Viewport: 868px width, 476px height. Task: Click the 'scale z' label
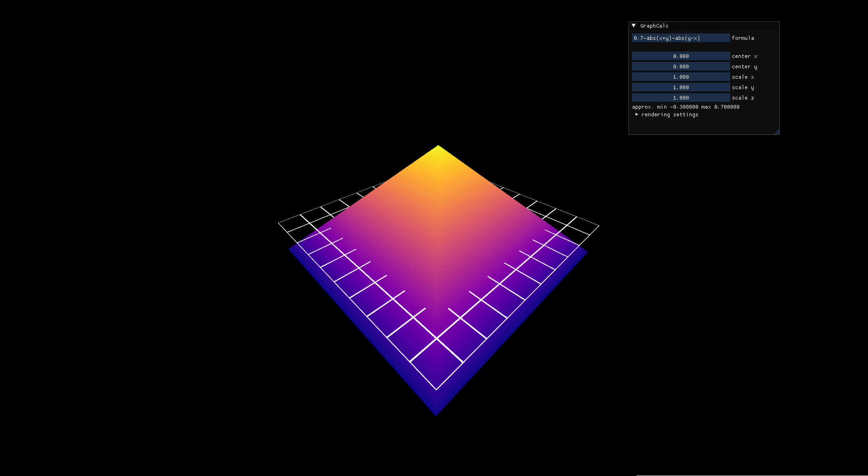pos(743,98)
